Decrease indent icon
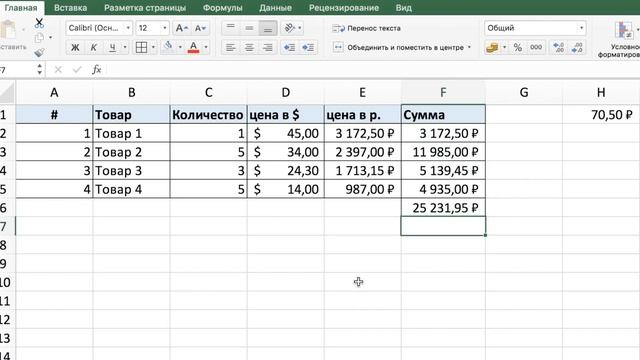Viewport: 640px width, 360px height. (x=289, y=47)
